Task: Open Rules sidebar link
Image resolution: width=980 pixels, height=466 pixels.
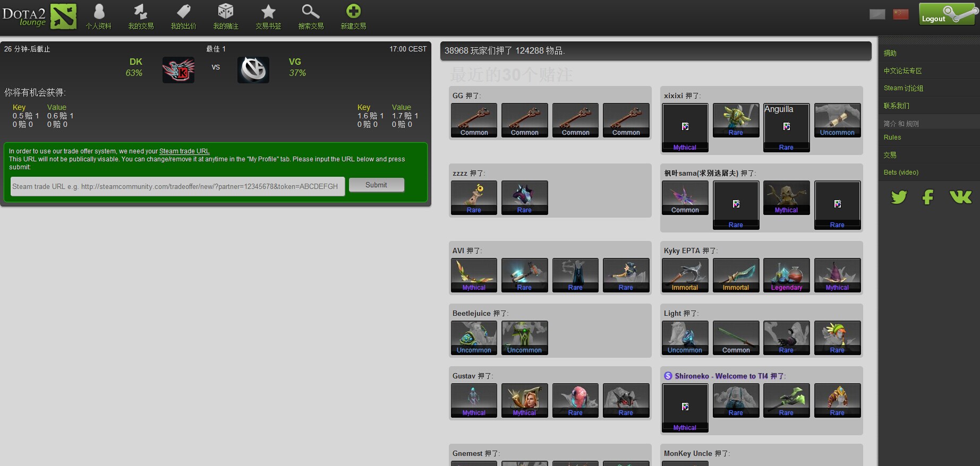Action: tap(892, 137)
